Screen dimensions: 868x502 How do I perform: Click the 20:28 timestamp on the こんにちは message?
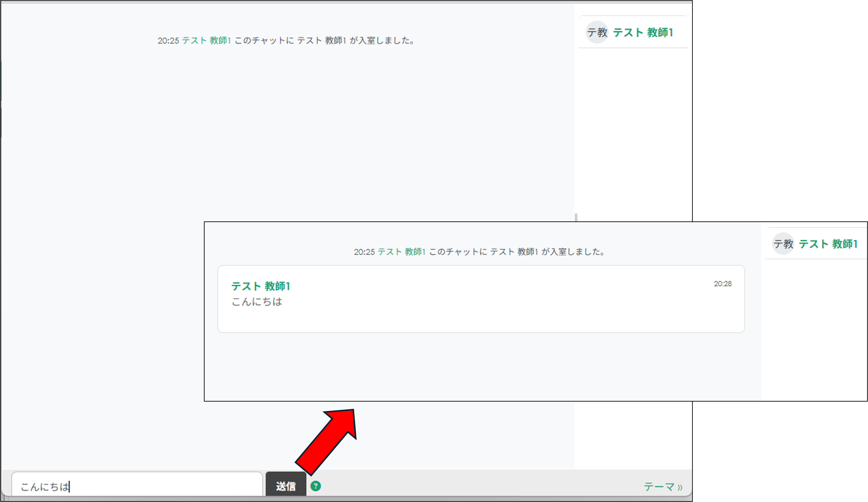point(723,284)
